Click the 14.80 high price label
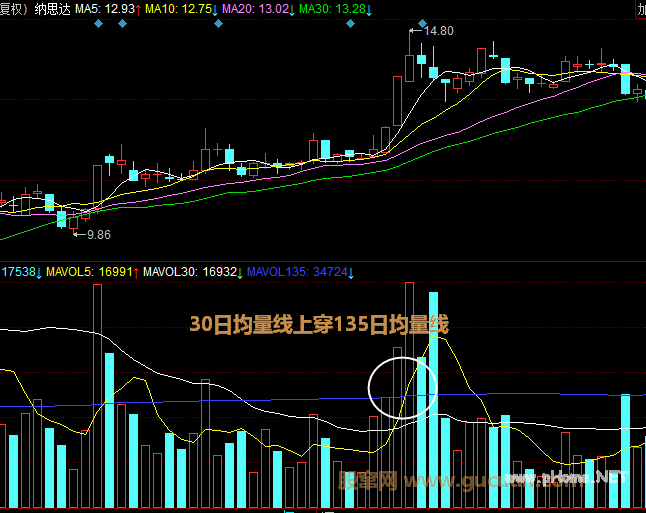 (438, 31)
